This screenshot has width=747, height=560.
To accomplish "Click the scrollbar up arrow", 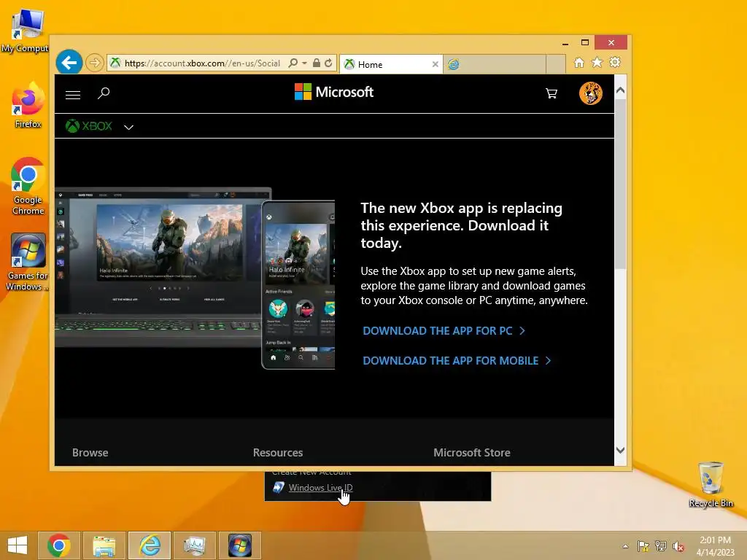I will (620, 90).
